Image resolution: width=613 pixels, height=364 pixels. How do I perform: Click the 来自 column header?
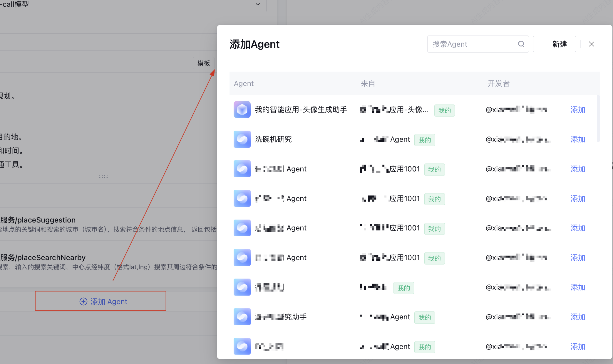(368, 84)
